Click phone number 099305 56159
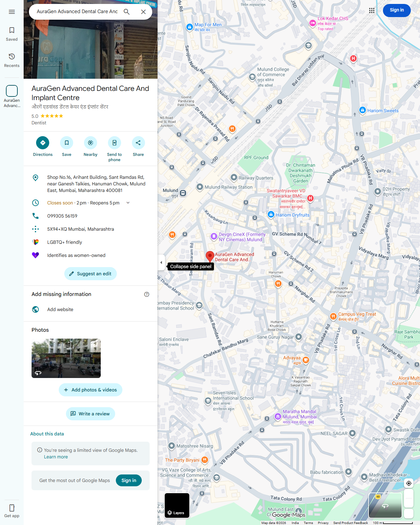The image size is (420, 525). pos(91,216)
